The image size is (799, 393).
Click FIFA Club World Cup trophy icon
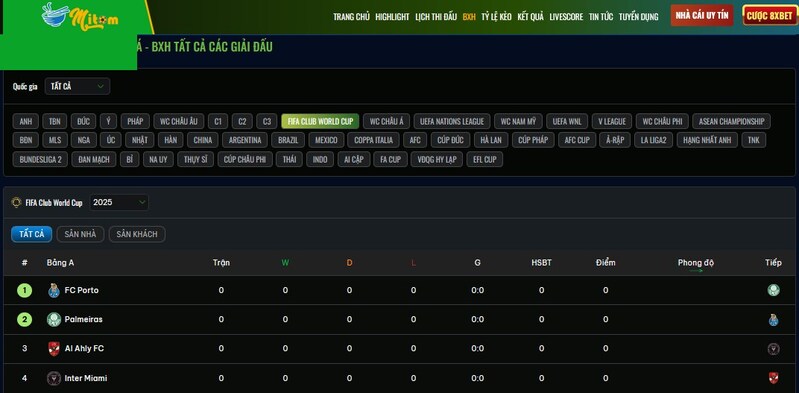16,202
